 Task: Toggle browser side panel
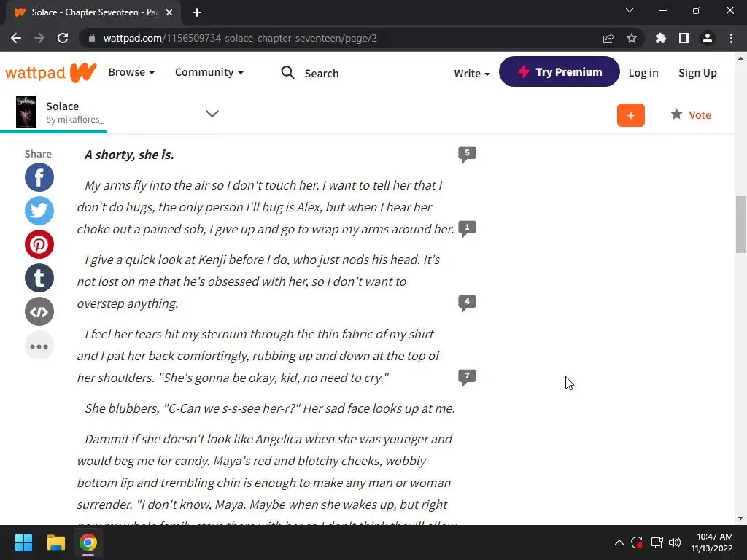coord(684,38)
